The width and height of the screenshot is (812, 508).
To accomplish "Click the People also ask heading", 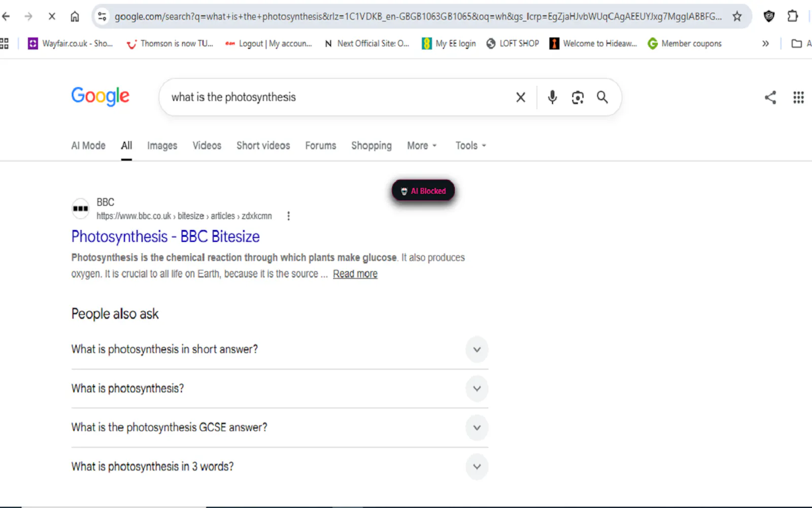I will 115,314.
